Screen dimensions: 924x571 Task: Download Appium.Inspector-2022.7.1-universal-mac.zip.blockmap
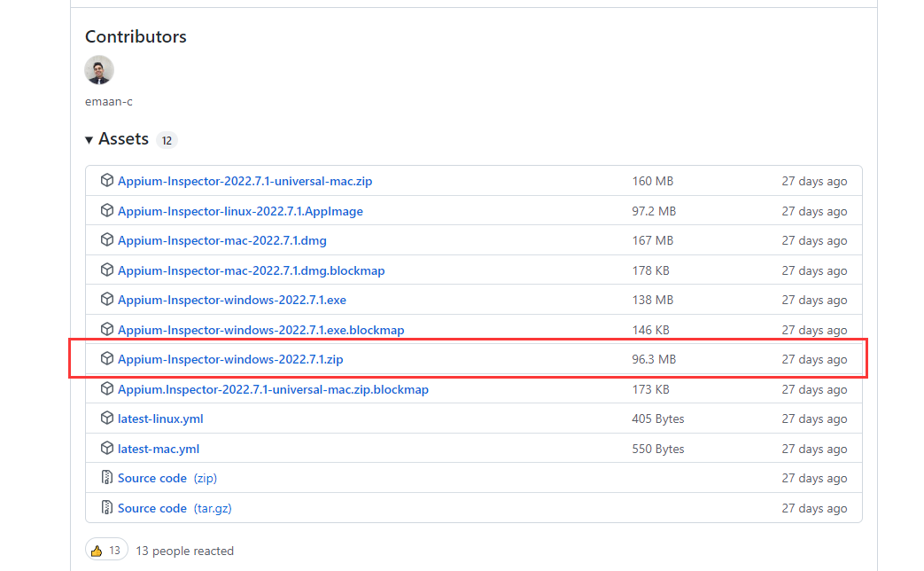tap(274, 390)
